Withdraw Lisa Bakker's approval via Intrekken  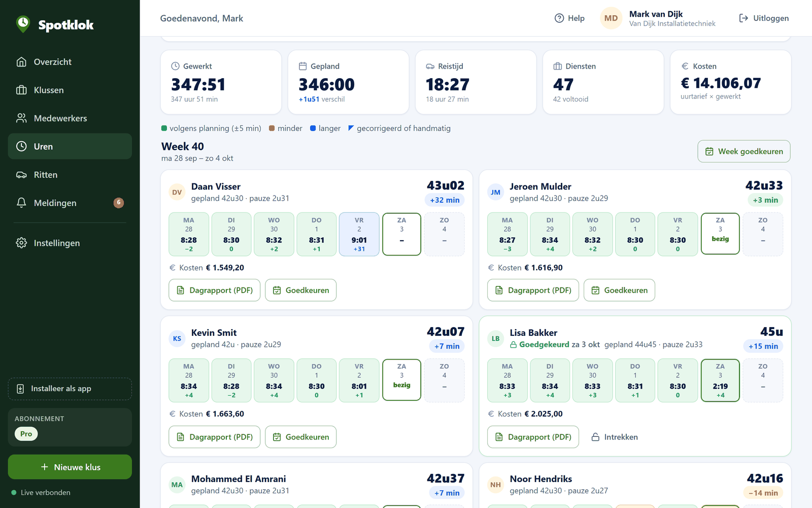point(615,437)
